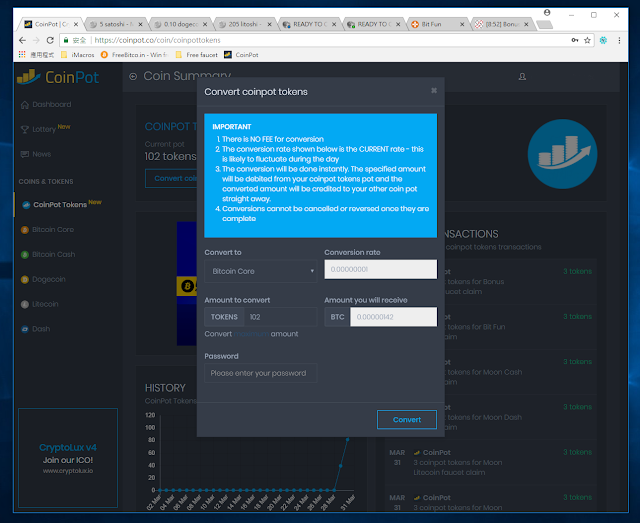This screenshot has width=640, height=523.
Task: Click the browser extension icon
Action: (x=603, y=40)
